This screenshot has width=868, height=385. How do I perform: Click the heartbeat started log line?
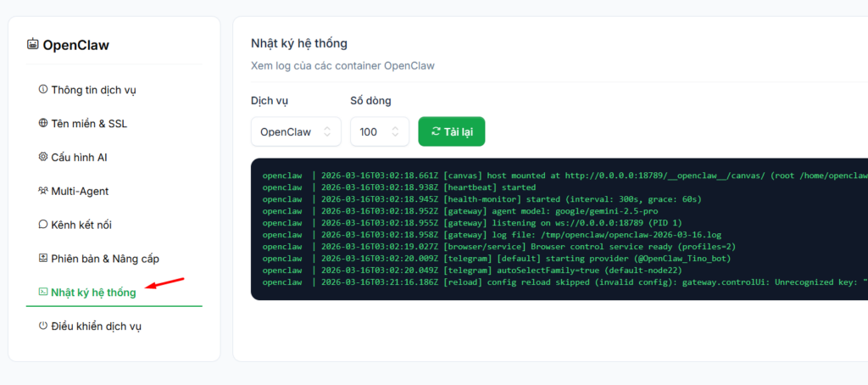399,187
